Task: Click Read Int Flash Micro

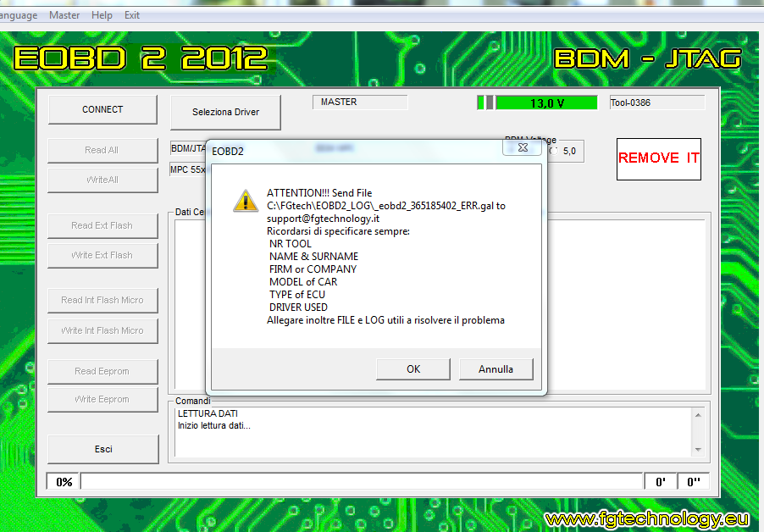Action: [102, 301]
